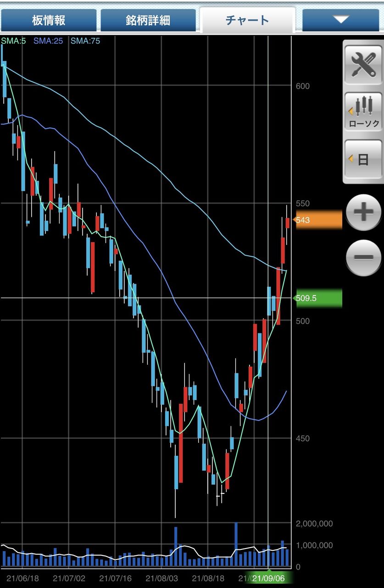This screenshot has height=588, width=384.
Task: Select the チャート tab
Action: pyautogui.click(x=247, y=20)
